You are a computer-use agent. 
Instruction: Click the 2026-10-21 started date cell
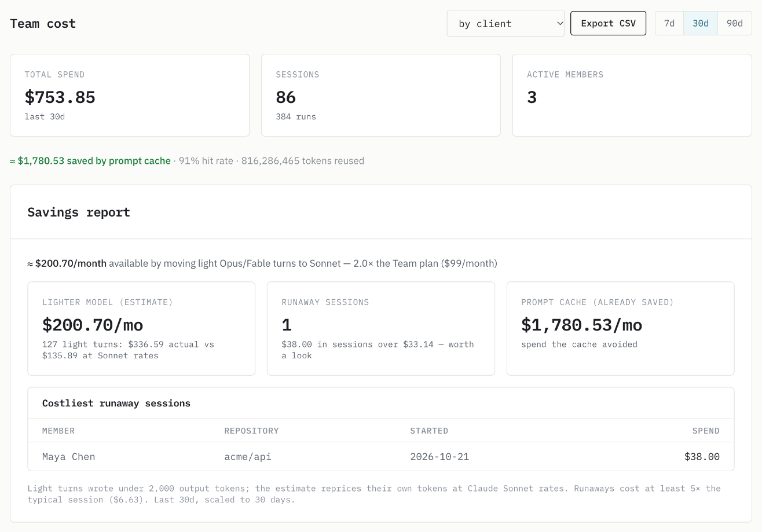[x=439, y=457]
